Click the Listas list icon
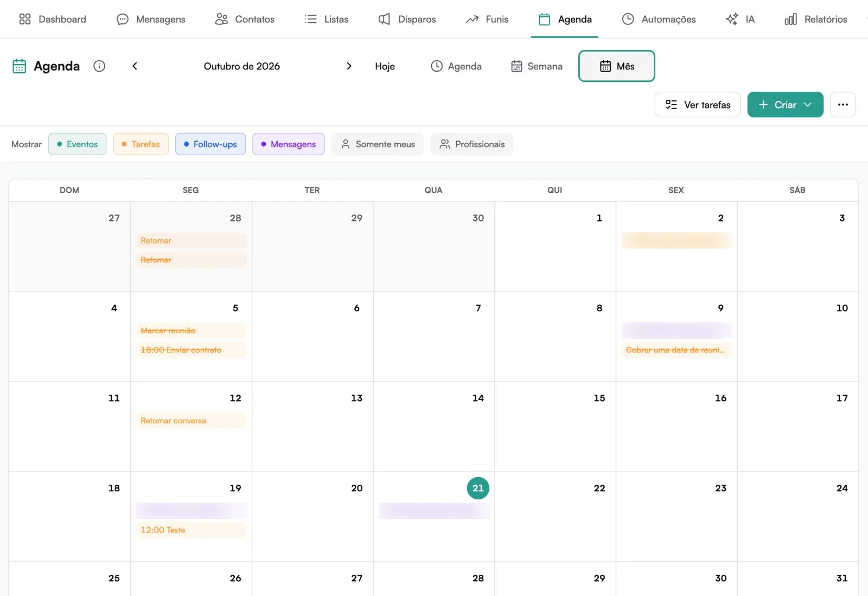This screenshot has width=868, height=596. click(311, 19)
